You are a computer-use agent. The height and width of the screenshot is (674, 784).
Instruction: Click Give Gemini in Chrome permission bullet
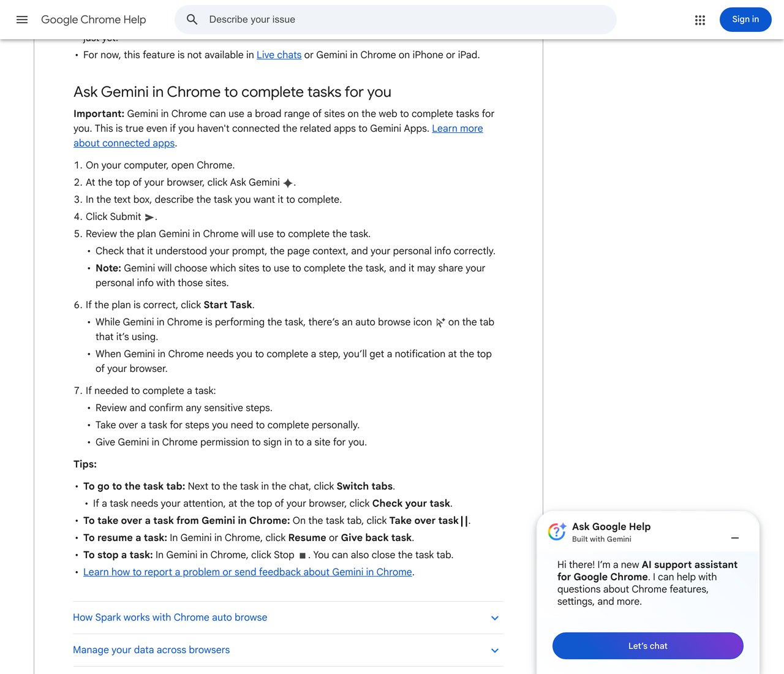(x=231, y=442)
